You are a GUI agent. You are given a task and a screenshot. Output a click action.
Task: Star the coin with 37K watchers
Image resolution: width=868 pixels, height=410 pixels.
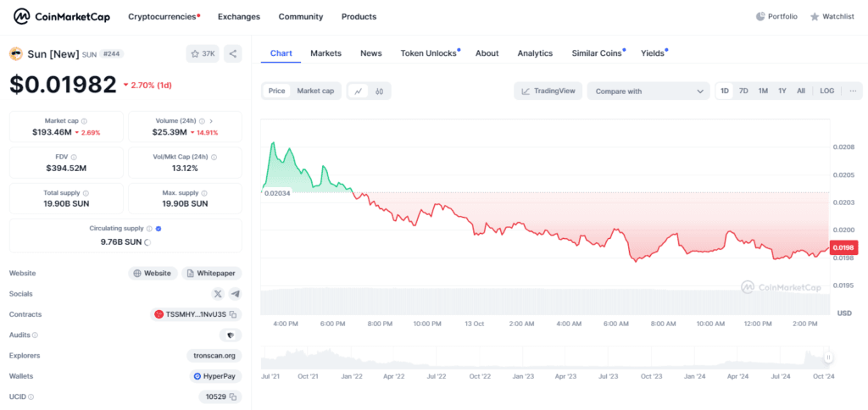pyautogui.click(x=203, y=53)
